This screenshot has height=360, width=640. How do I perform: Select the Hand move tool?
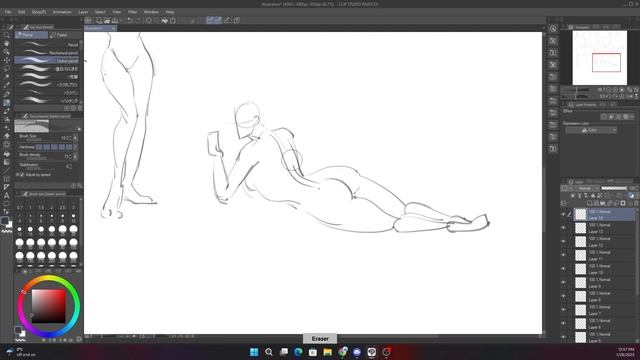pyautogui.click(x=7, y=43)
